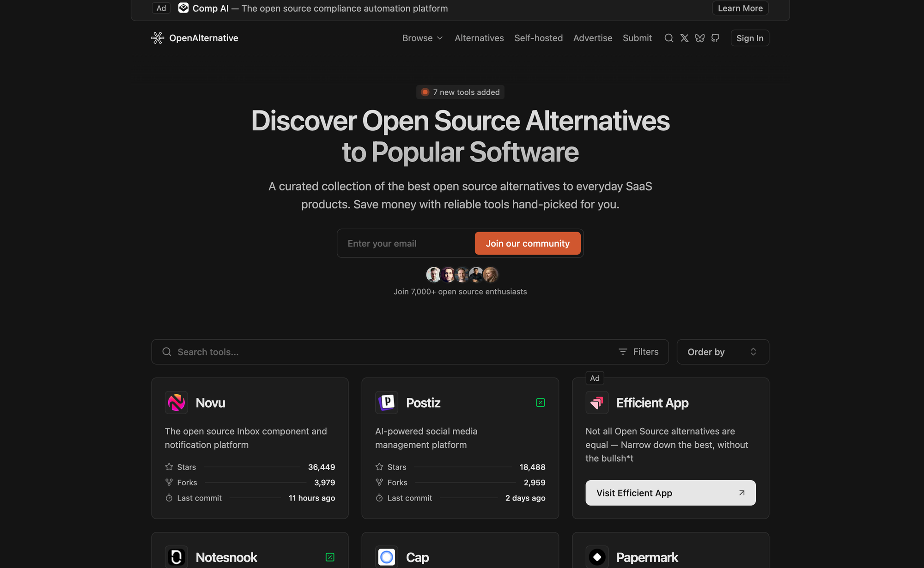Focus the Enter your email field

tap(406, 243)
